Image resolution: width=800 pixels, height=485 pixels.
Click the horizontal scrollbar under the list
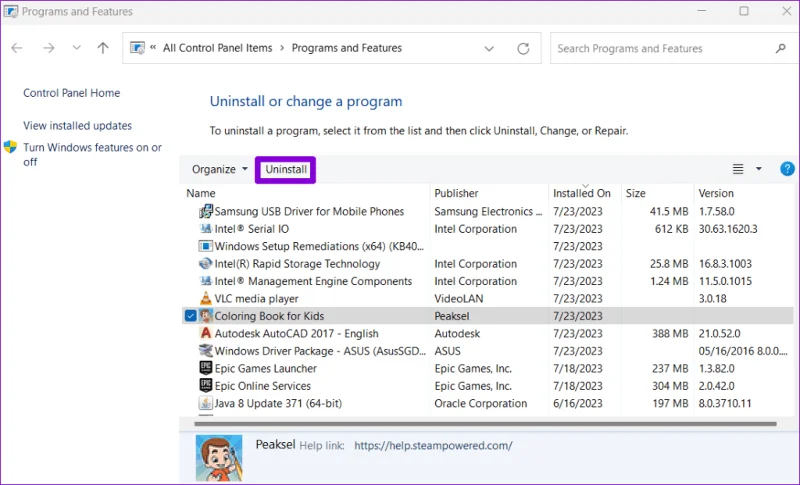(485, 424)
